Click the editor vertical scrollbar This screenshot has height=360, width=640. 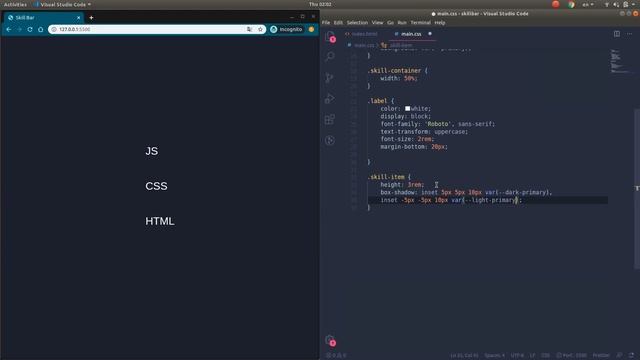click(637, 189)
